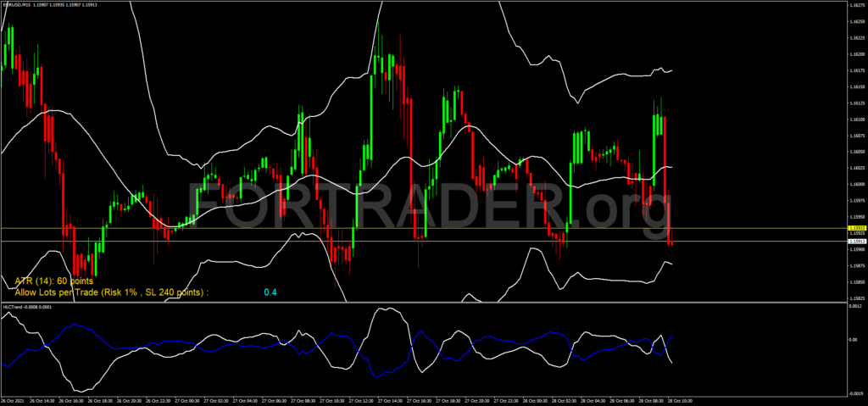
Task: Select the last red candle at 28 Oct 10:30
Action: coord(671,244)
